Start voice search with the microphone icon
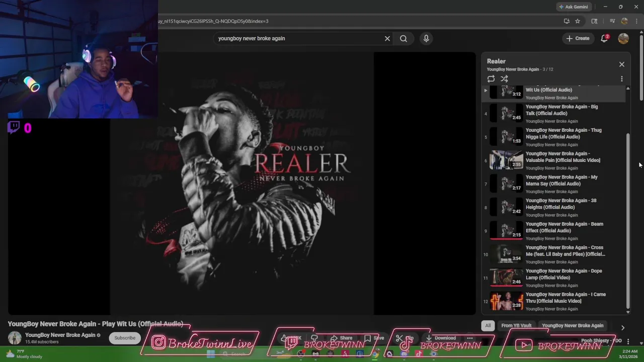Screen dimensions: 644x362 pos(426,38)
